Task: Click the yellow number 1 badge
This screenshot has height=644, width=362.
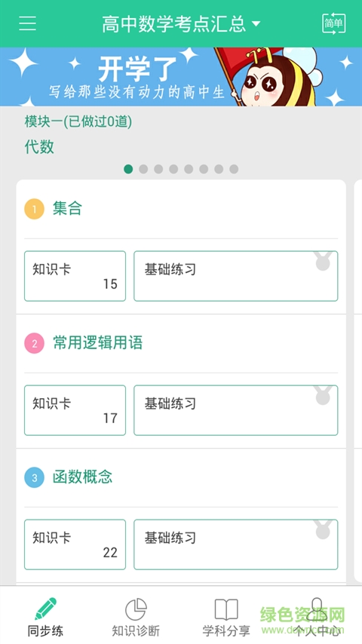Action: pos(34,209)
